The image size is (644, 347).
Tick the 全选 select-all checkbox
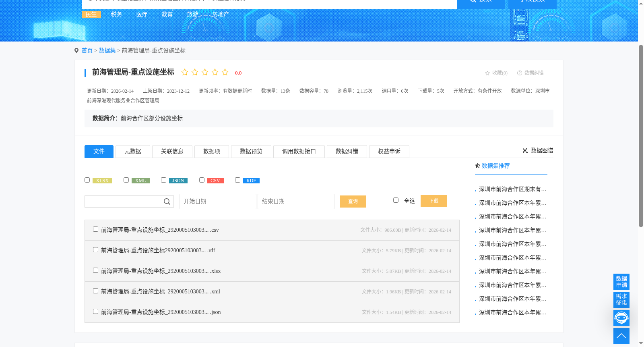(396, 200)
